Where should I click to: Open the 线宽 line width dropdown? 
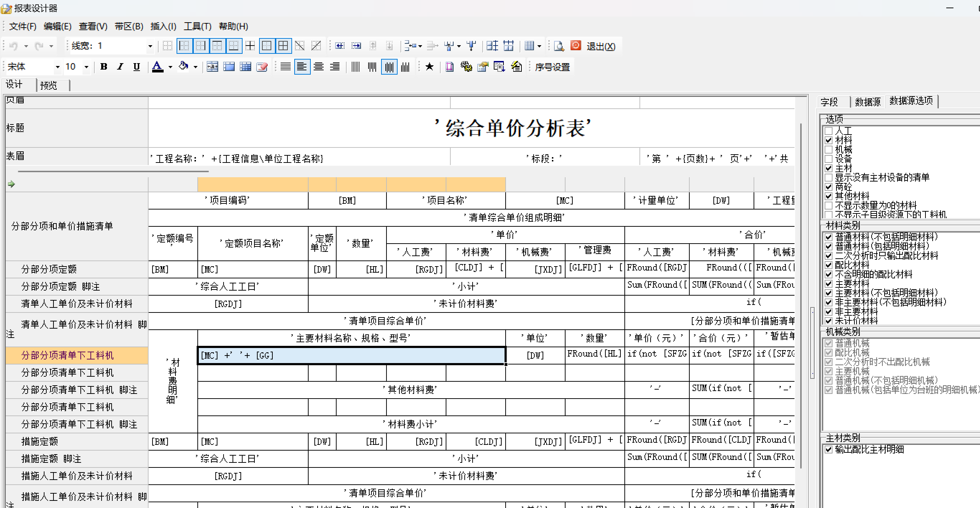tap(150, 46)
